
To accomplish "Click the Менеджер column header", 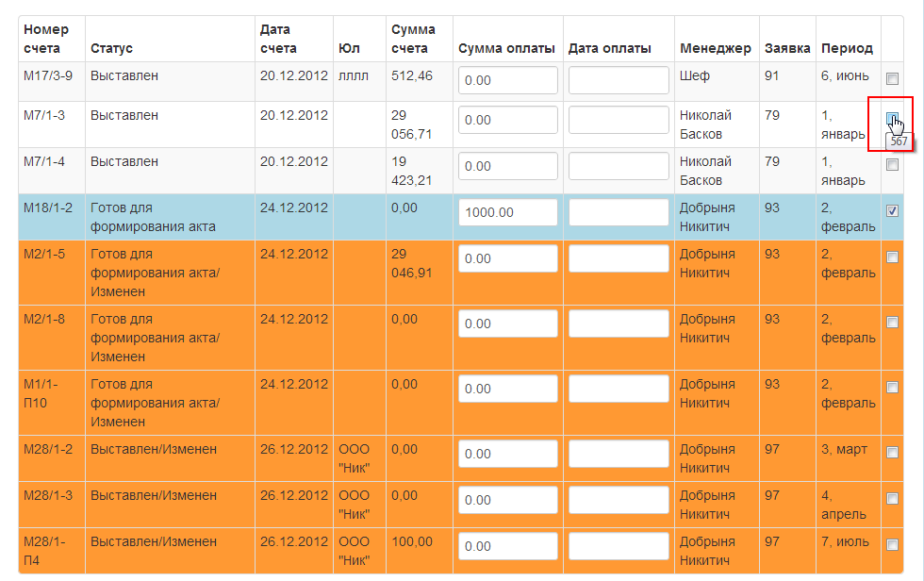I will point(716,48).
